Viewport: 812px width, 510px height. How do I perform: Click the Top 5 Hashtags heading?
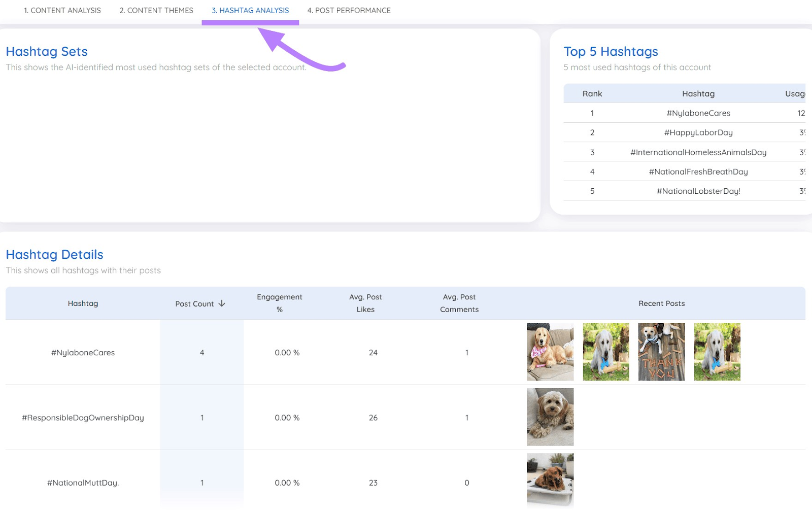coord(611,52)
